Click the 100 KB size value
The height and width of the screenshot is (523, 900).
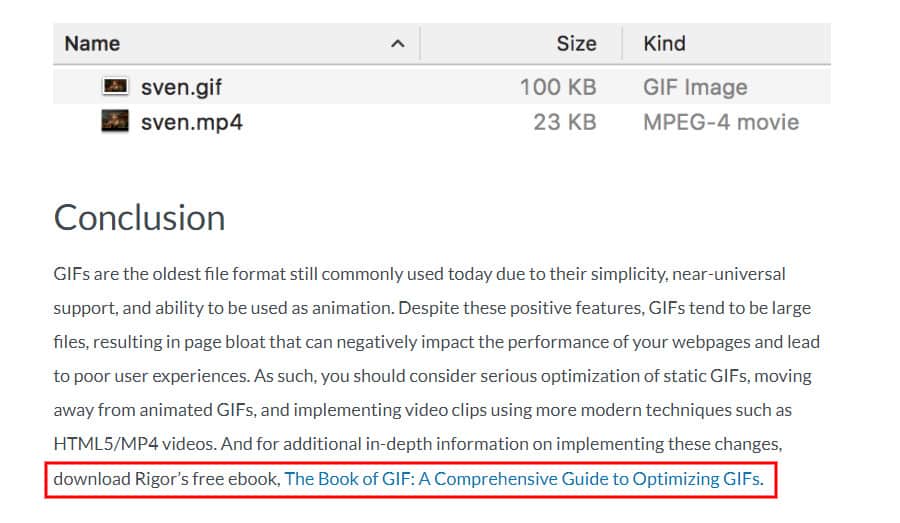click(558, 87)
